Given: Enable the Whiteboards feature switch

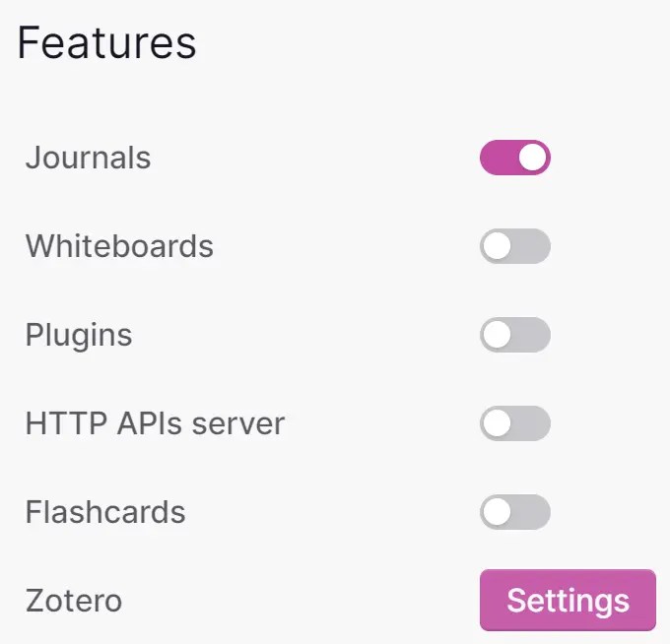Looking at the screenshot, I should tap(514, 246).
